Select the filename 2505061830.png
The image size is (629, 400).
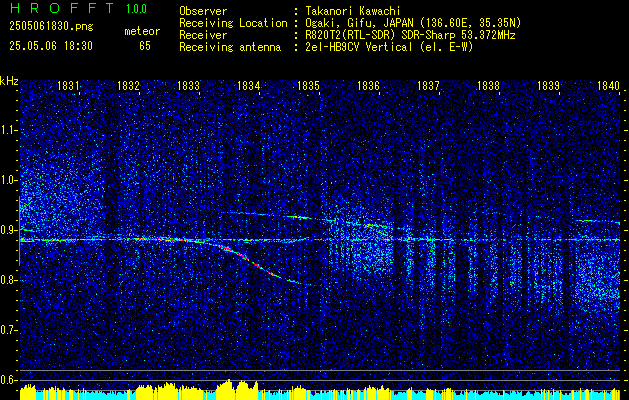51,27
